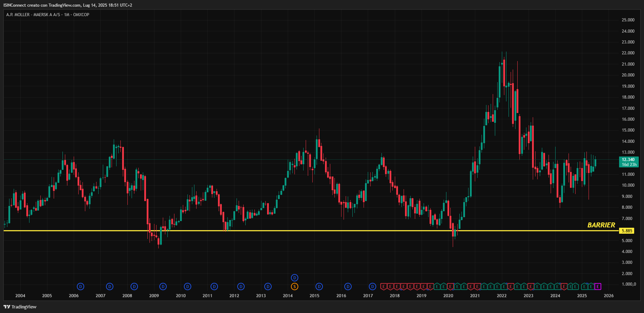644x313 pixels.
Task: Open the orange 2014 stock split marker
Action: [x=295, y=287]
